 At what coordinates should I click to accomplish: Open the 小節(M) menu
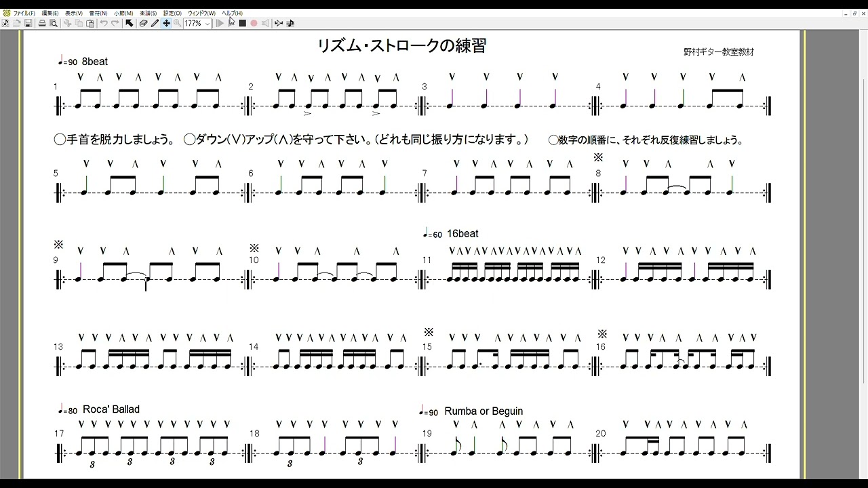click(x=123, y=13)
